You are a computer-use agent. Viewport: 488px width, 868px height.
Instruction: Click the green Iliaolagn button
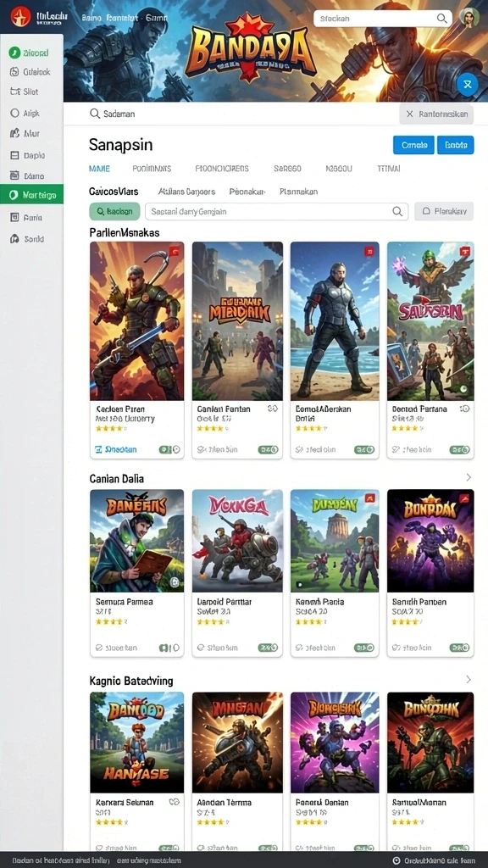tap(114, 211)
